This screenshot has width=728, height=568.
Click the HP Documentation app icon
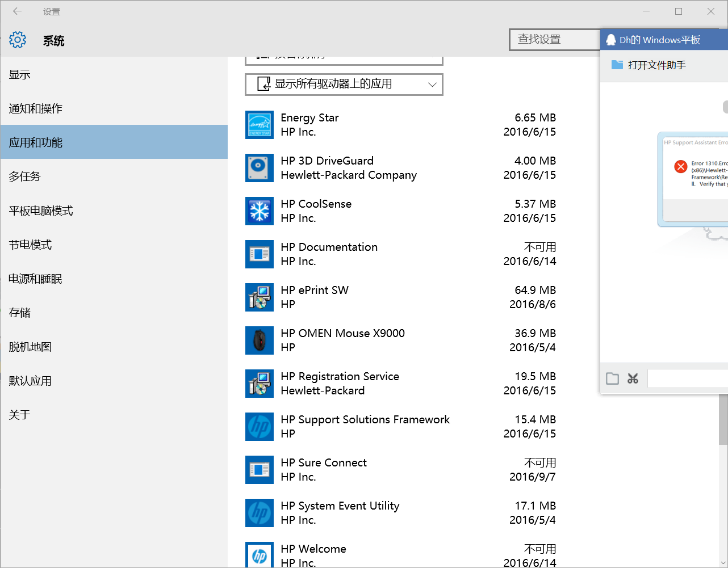pos(260,254)
